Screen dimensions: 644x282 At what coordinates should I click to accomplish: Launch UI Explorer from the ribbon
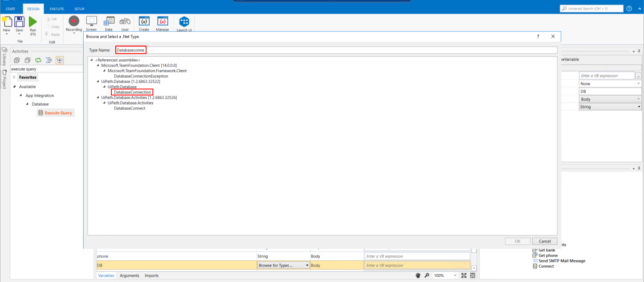point(184,22)
